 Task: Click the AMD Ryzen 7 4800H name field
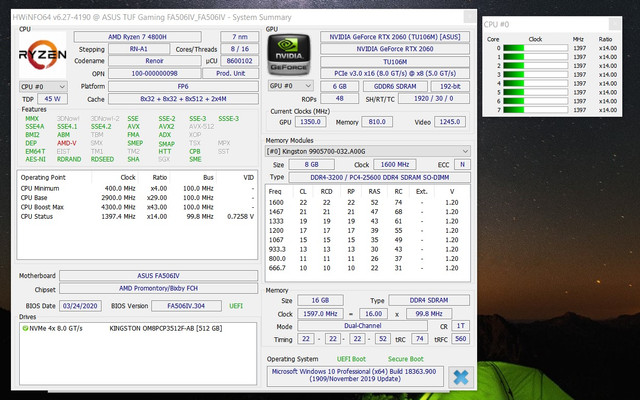click(138, 37)
